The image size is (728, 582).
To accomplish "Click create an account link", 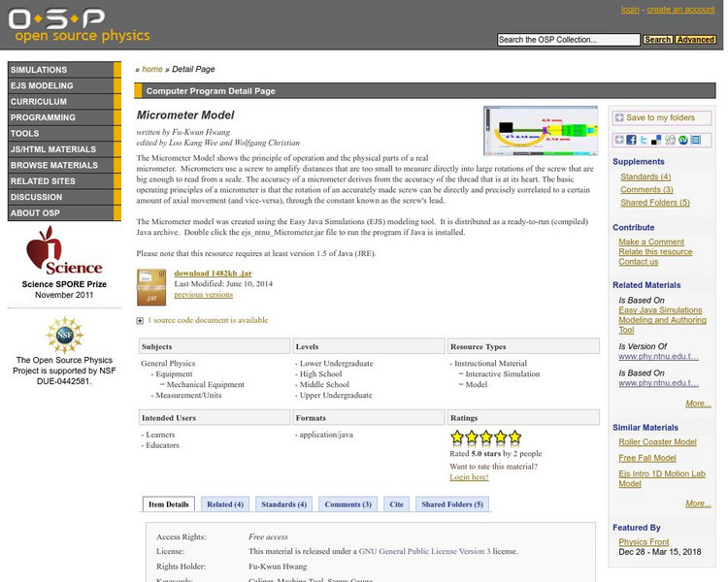I will (680, 10).
